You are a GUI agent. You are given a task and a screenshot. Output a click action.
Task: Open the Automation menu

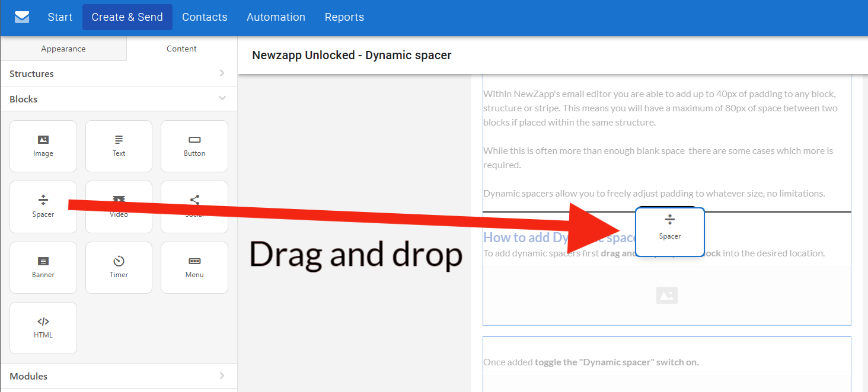tap(276, 17)
